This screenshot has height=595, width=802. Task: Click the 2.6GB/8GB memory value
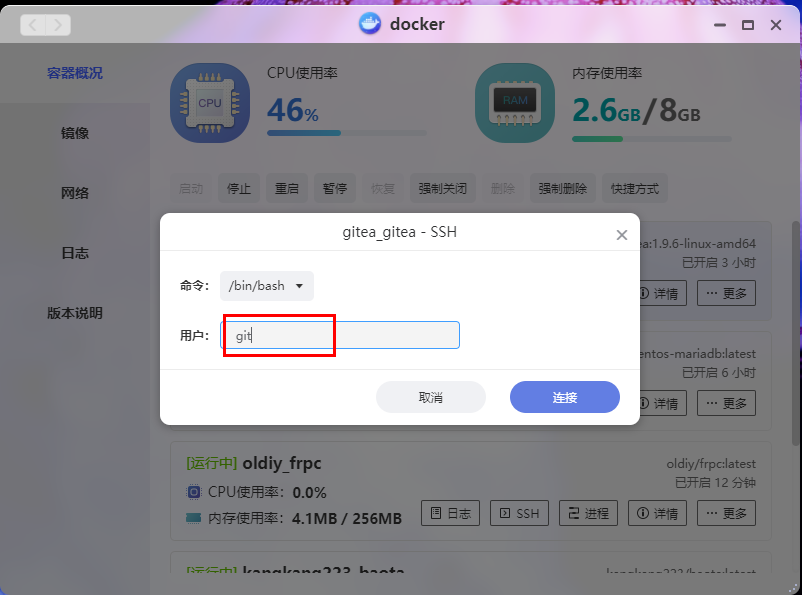[636, 111]
